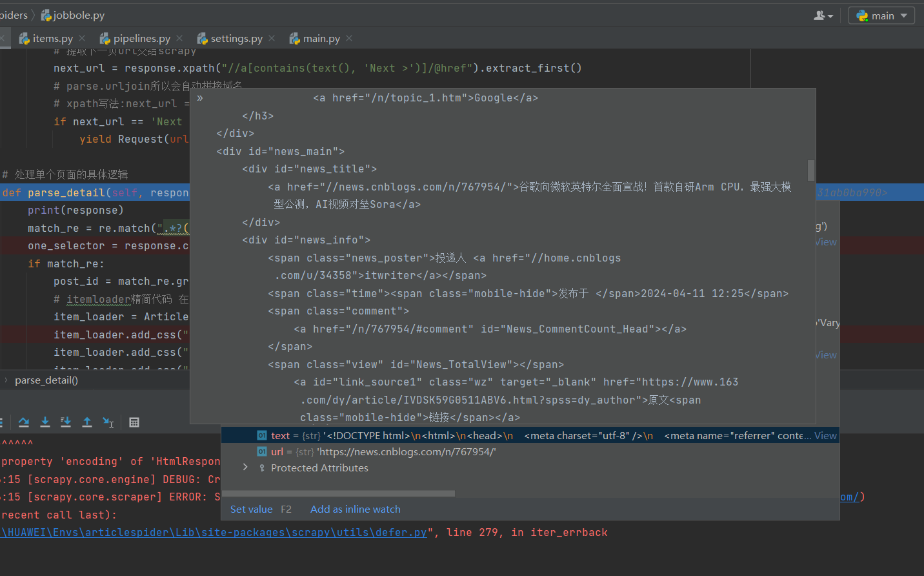
Task: Click the div id="news_info" line in popup
Action: pyautogui.click(x=306, y=240)
